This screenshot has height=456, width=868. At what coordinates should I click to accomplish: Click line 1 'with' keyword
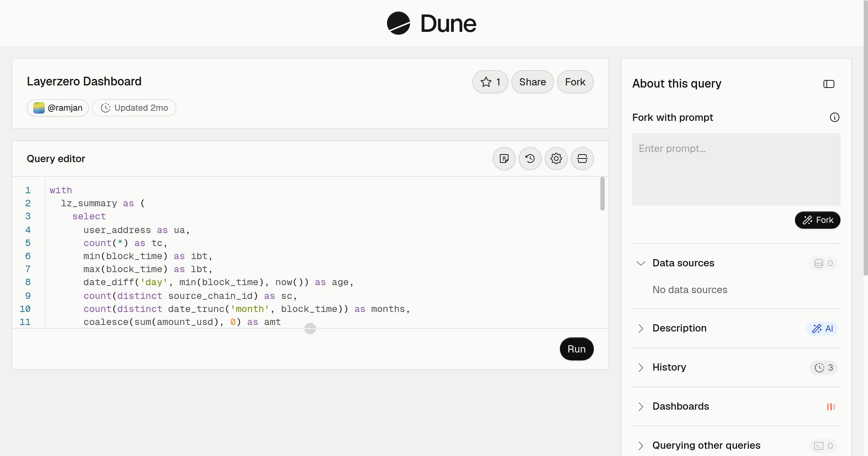point(61,190)
